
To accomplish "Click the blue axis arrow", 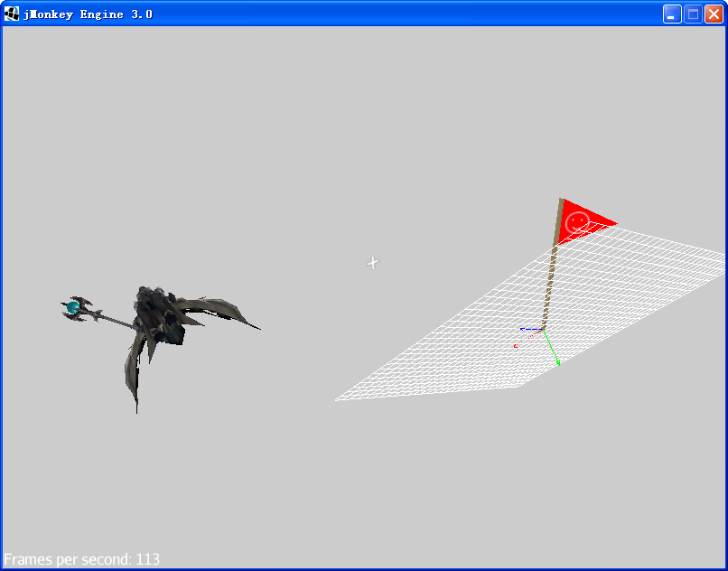I will pyautogui.click(x=531, y=329).
